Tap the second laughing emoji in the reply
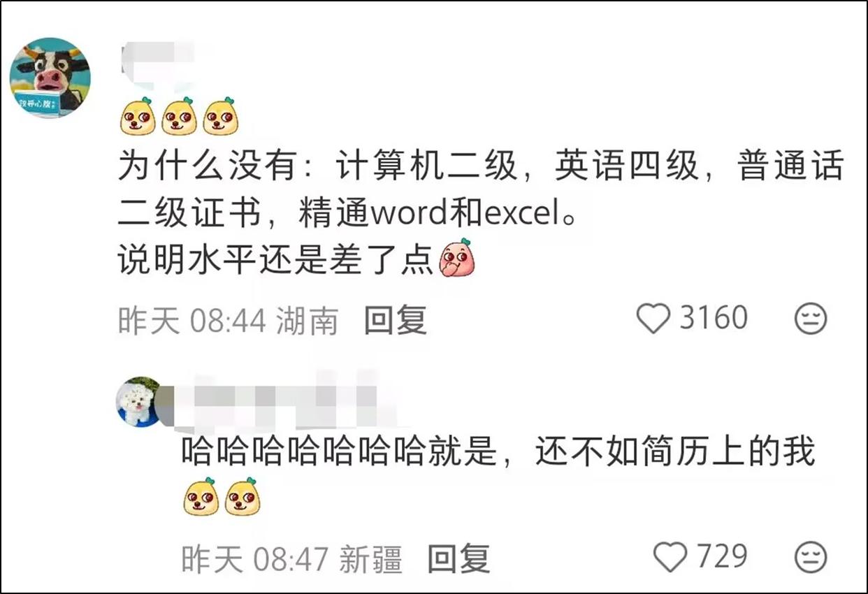The width and height of the screenshot is (868, 594). [243, 497]
